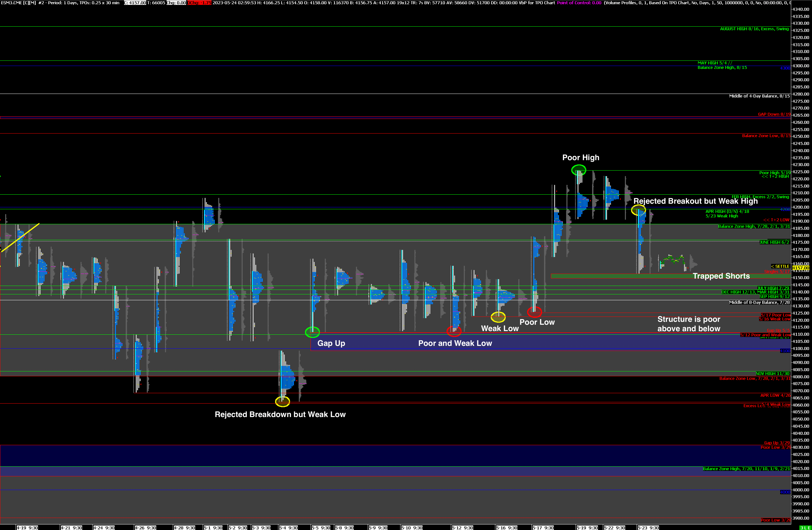Click the yellow circle above Weak Low label
This screenshot has height=530, width=812.
(x=498, y=317)
